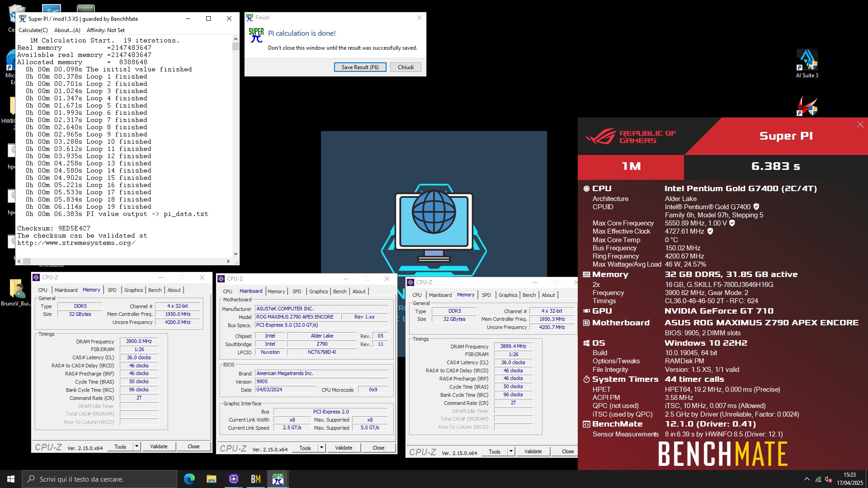Click Super PI horizontal scroll left arrow
This screenshot has width=868, height=488.
point(19,261)
